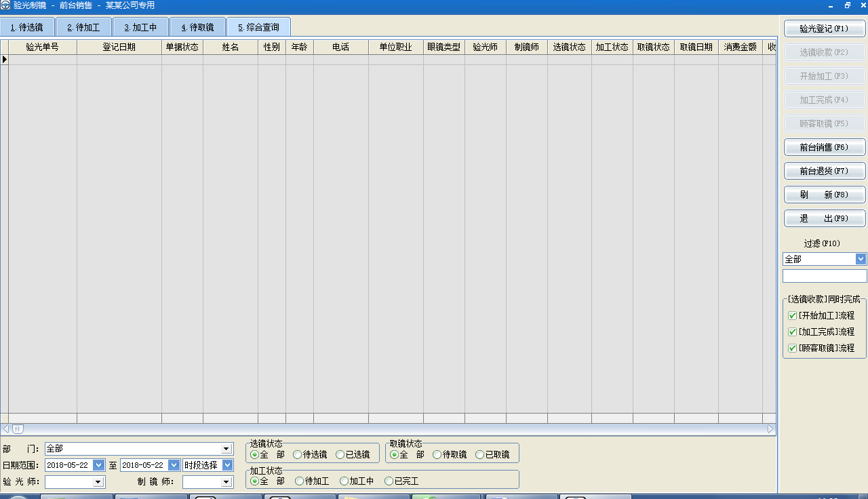Click the 验光登记(F1) button

(x=825, y=28)
